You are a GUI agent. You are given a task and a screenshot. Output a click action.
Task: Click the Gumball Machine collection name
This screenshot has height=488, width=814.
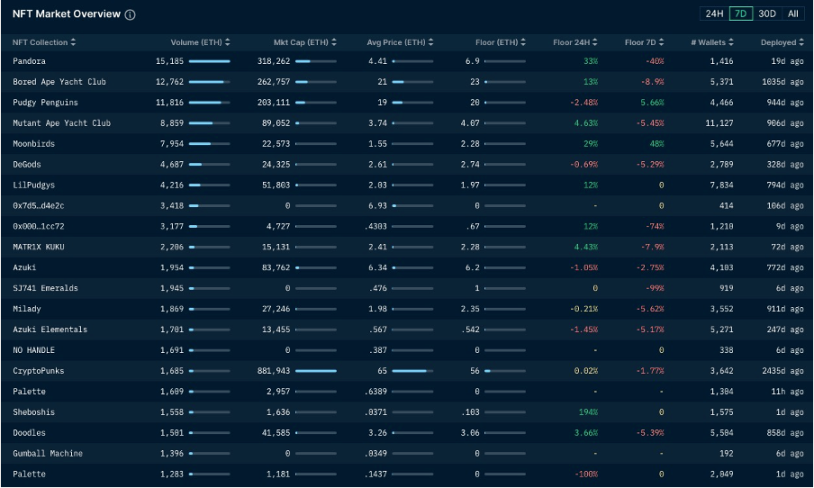tap(48, 454)
